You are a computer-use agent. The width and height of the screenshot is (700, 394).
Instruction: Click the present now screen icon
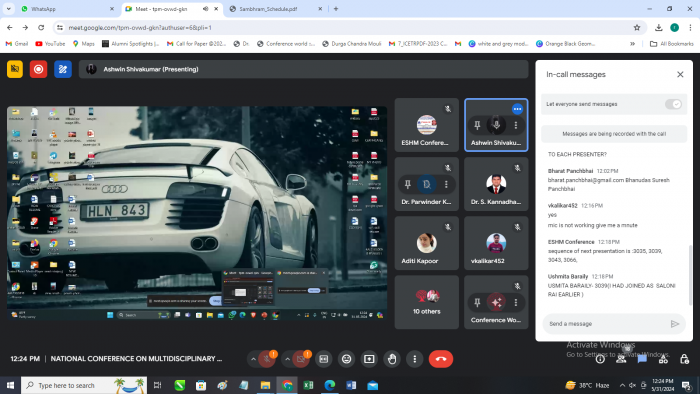point(369,359)
